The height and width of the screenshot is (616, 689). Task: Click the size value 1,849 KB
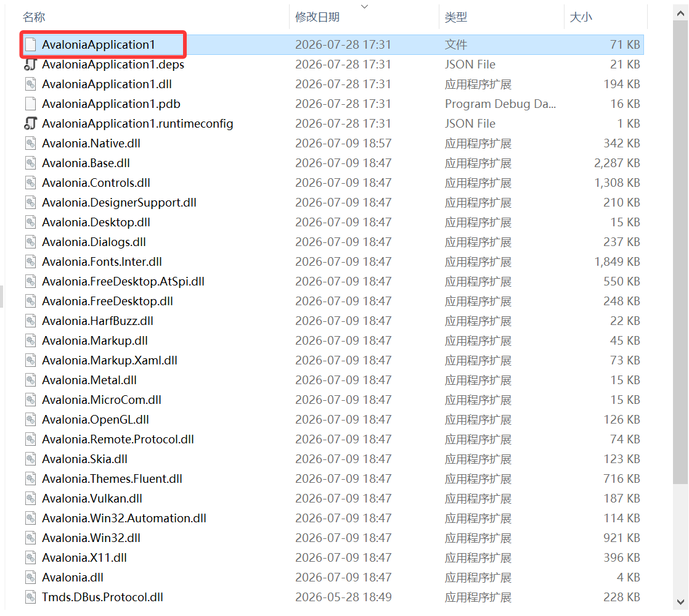617,261
